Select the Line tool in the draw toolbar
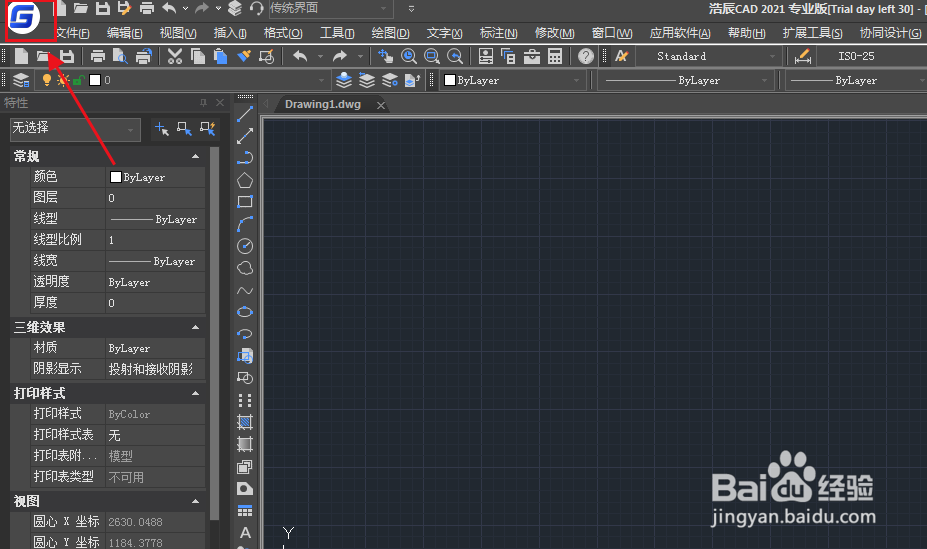 (245, 114)
